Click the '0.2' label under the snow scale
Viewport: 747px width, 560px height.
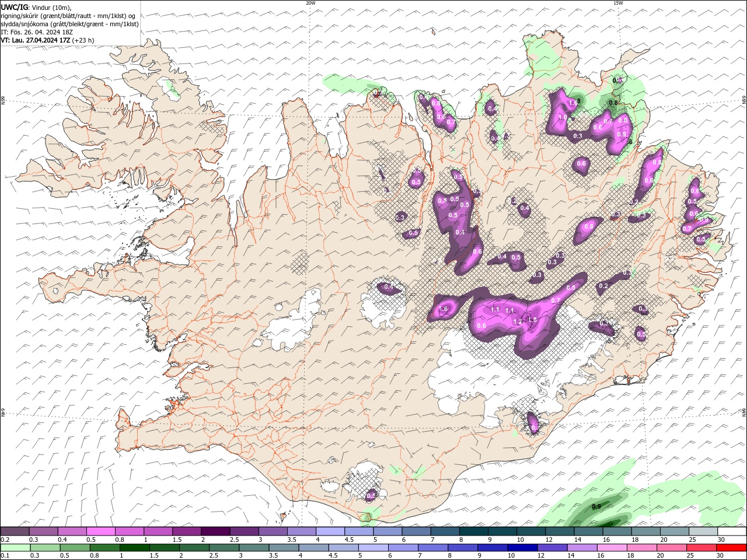(x=5, y=540)
